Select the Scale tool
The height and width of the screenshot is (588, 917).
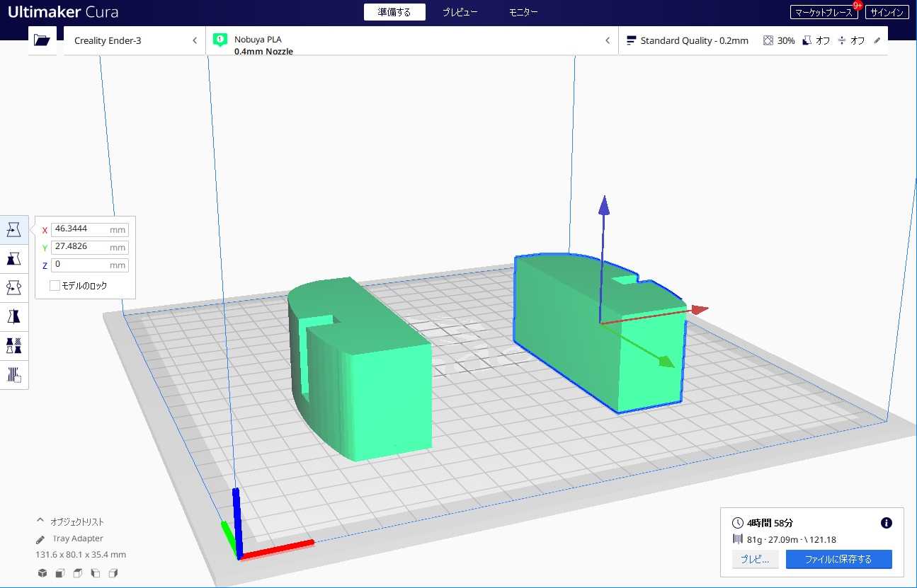[13, 259]
